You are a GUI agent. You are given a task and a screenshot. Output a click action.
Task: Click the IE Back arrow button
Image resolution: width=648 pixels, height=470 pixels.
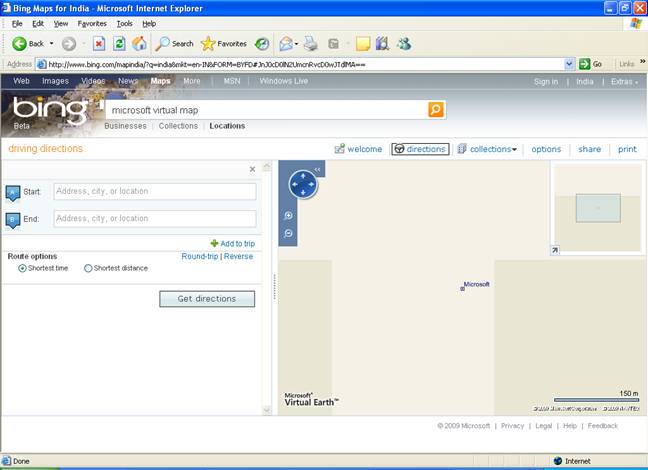[x=19, y=43]
